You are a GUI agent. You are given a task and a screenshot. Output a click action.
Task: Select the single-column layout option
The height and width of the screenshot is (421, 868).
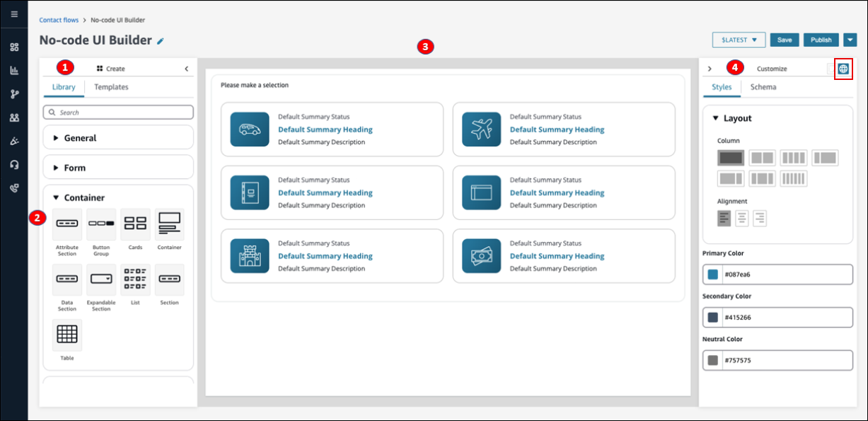(731, 158)
